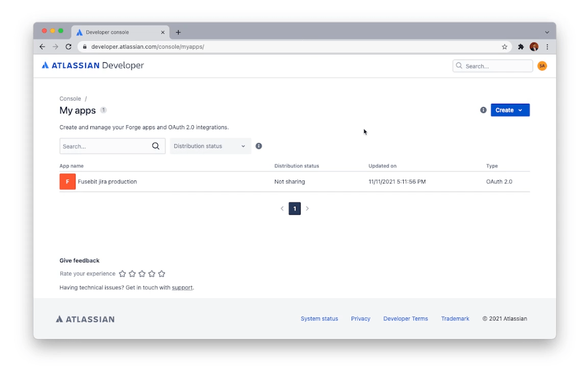Open new tab with plus icon
The image size is (588, 368).
[178, 32]
